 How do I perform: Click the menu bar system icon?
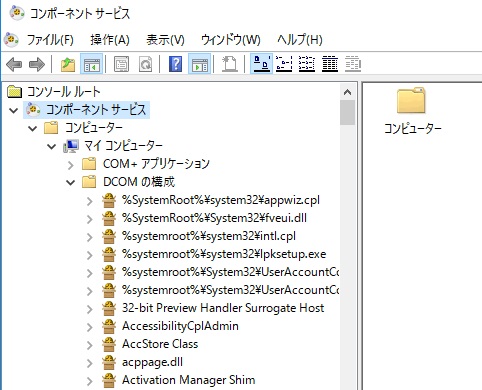(11, 40)
